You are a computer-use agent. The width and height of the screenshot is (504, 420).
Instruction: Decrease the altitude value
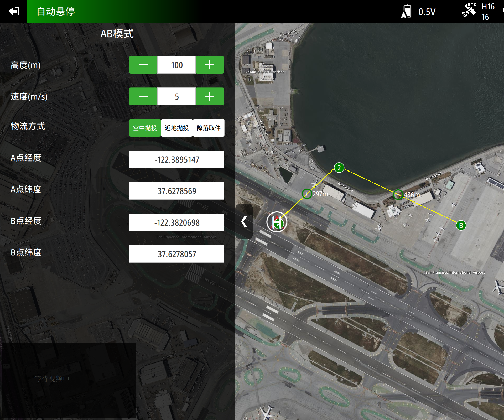[x=143, y=65]
